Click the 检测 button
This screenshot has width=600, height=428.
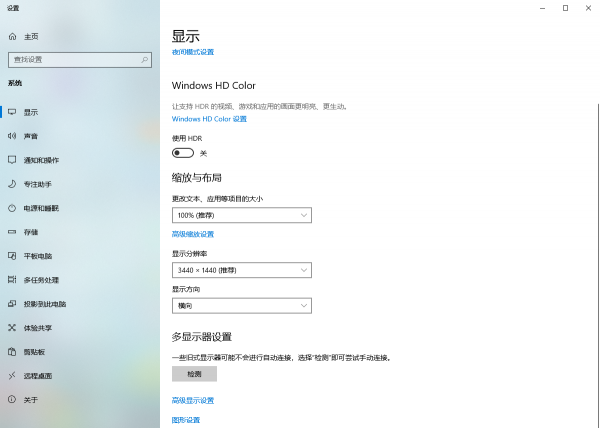[x=194, y=374]
